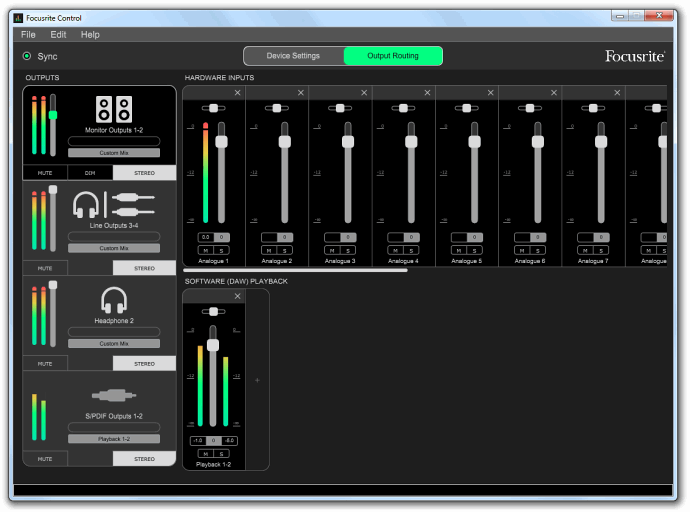Switch to the Output Routing tab
Viewport: 690px width, 512px height.
[393, 56]
